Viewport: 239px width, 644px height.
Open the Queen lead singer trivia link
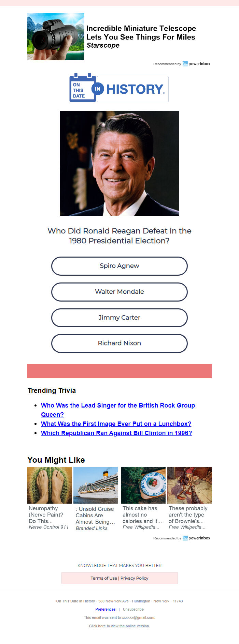118,410
